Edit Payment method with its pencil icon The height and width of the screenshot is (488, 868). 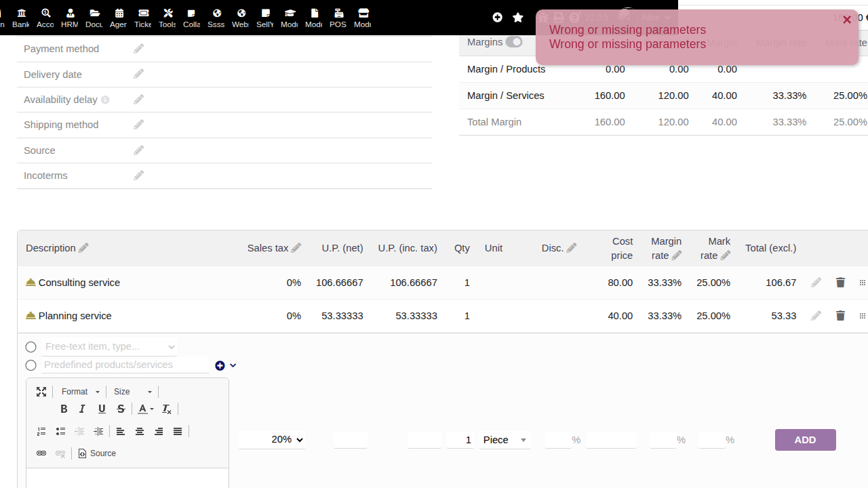point(138,49)
